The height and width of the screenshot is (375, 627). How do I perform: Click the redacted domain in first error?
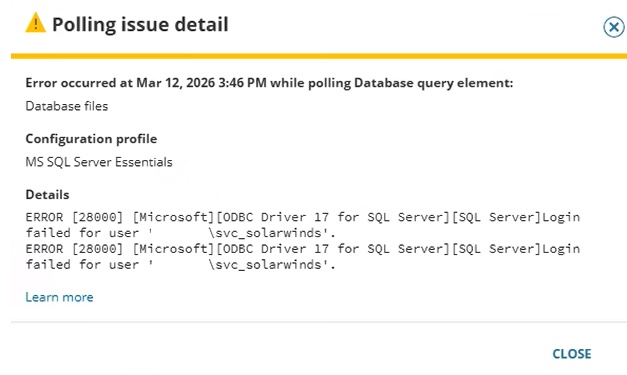tap(181, 233)
